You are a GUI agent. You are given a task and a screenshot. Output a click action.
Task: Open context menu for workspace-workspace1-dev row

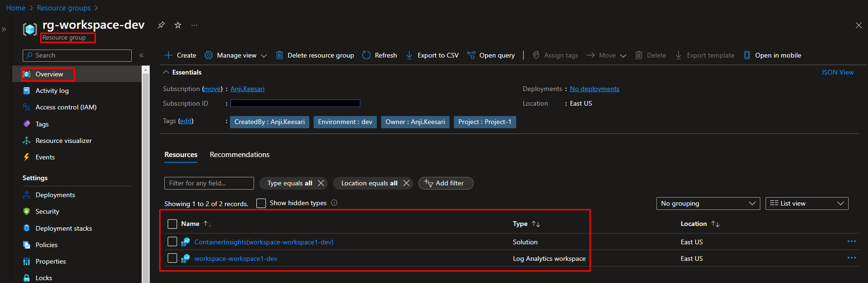pyautogui.click(x=851, y=258)
